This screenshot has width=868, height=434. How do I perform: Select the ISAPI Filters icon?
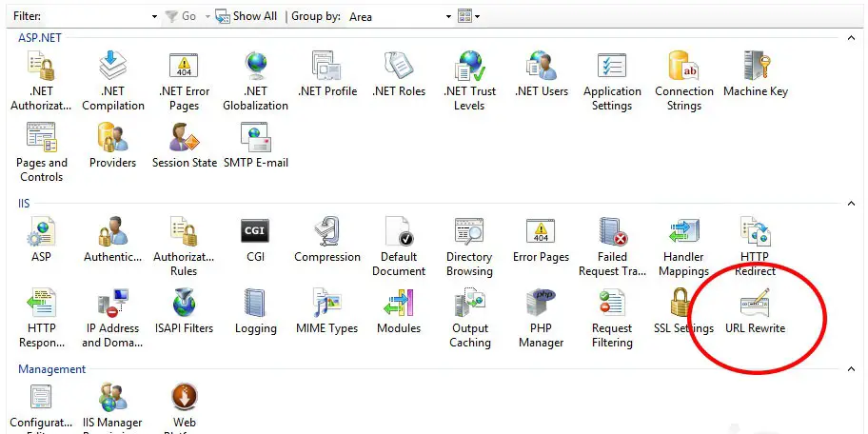[184, 311]
